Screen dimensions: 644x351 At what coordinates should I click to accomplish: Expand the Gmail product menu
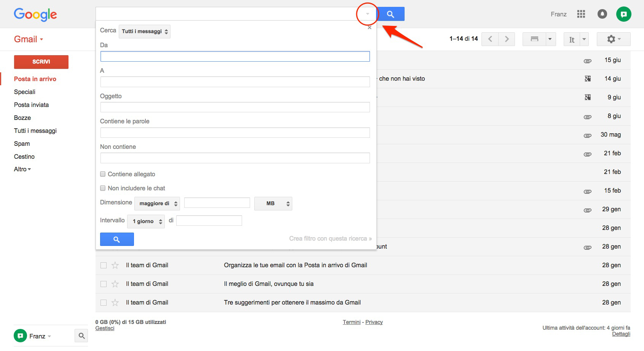(x=29, y=39)
